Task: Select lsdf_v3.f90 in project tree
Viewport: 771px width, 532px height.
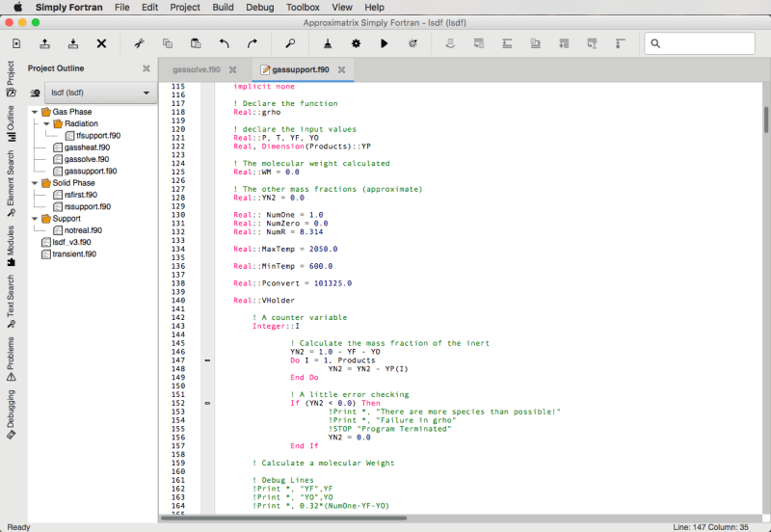Action: 66,242
